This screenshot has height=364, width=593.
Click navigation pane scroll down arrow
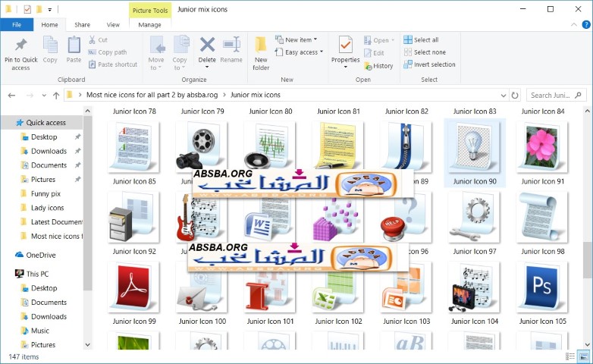(88, 345)
